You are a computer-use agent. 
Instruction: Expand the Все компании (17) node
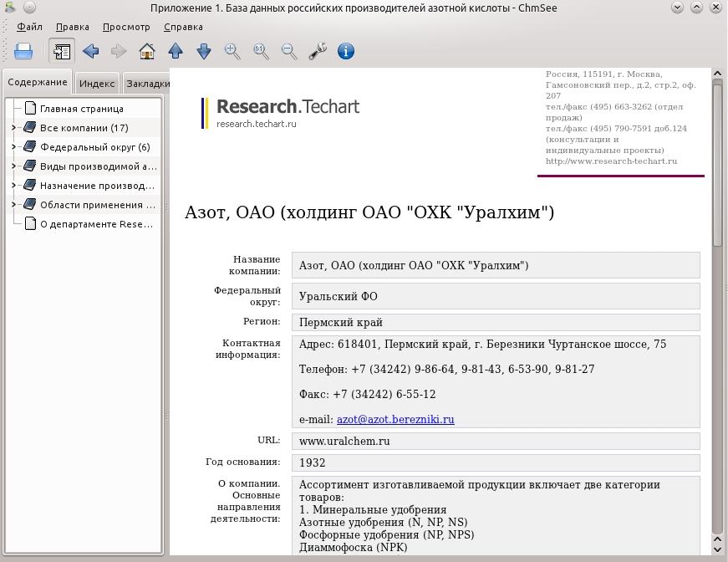14,127
